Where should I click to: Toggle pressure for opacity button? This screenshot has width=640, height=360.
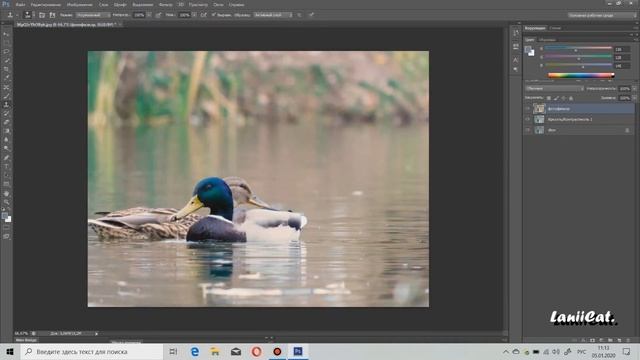(x=158, y=15)
